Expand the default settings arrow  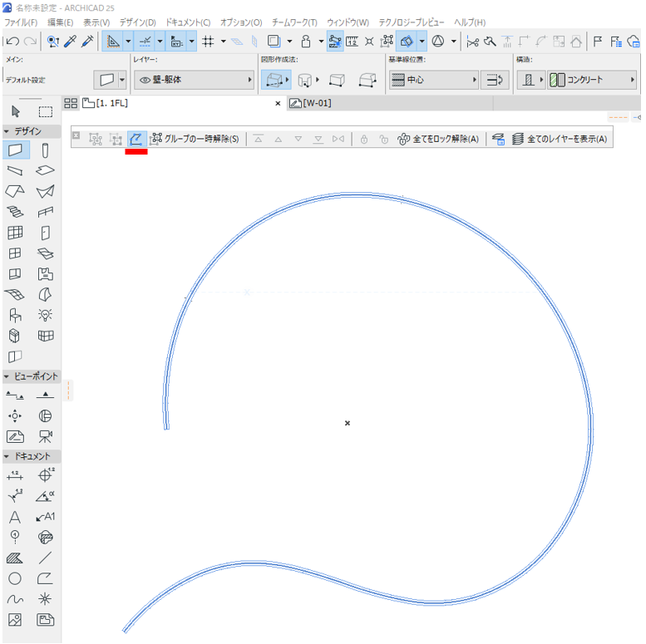122,80
